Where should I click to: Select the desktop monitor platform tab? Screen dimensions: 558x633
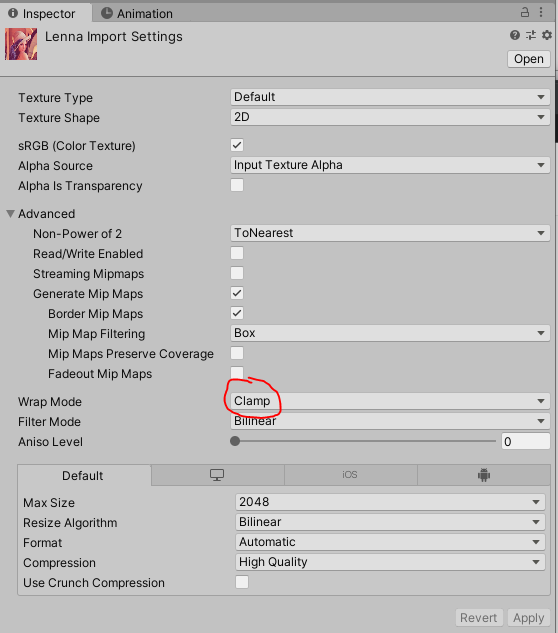pos(217,475)
